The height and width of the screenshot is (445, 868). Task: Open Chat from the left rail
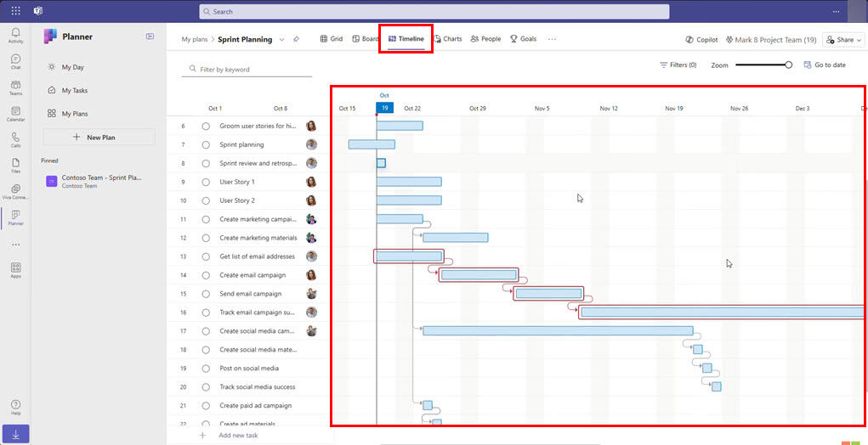point(15,61)
